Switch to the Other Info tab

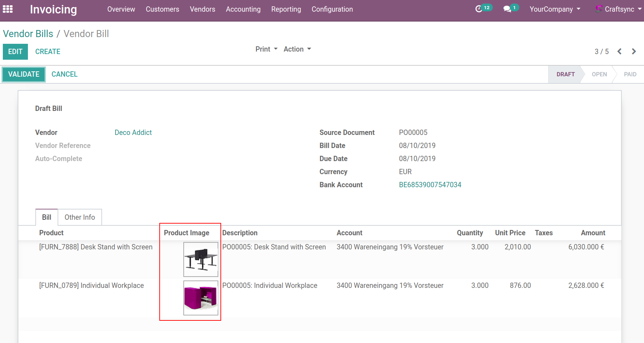[80, 217]
